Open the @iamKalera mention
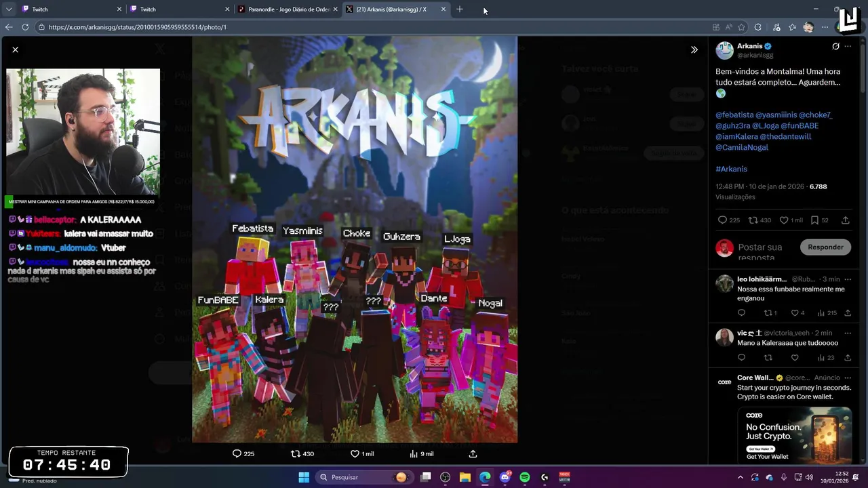Screen dimensions: 868x488 pyautogui.click(x=736, y=137)
